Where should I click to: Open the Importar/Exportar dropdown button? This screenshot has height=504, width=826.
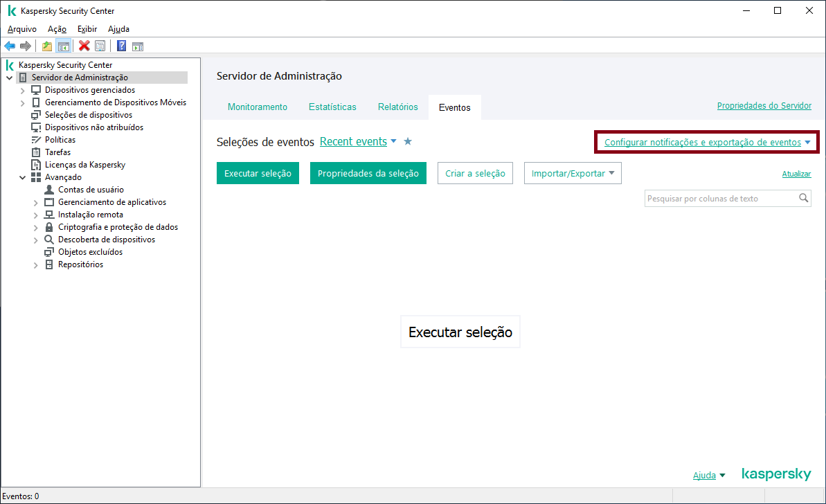pos(573,173)
